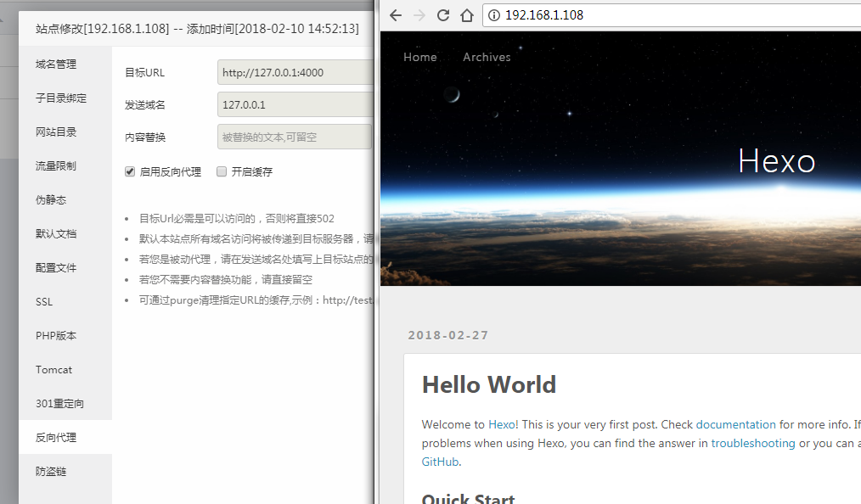The image size is (861, 504).
Task: Click the 站点修改[192.168.1.108] dialog title
Action: click(197, 29)
